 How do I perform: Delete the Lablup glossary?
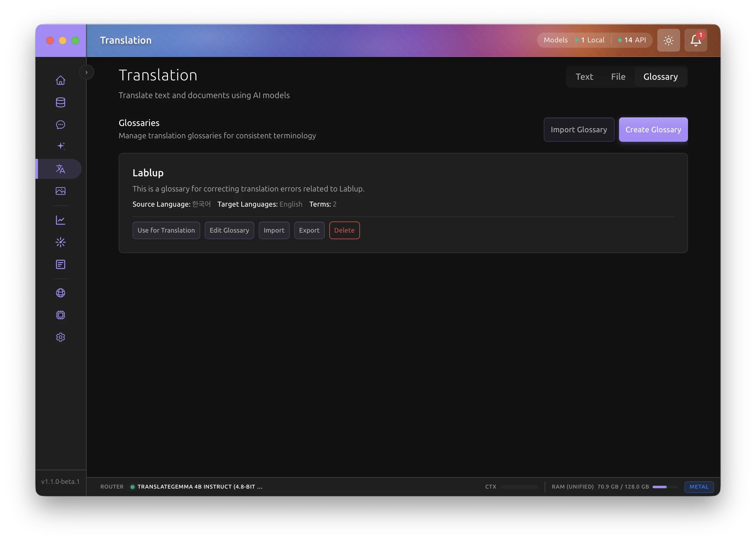(344, 230)
